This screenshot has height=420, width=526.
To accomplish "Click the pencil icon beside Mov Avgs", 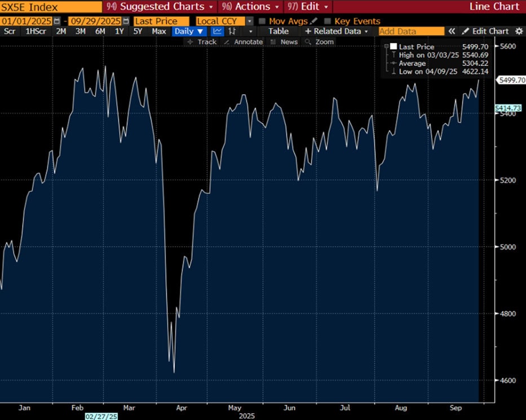I will coord(313,21).
